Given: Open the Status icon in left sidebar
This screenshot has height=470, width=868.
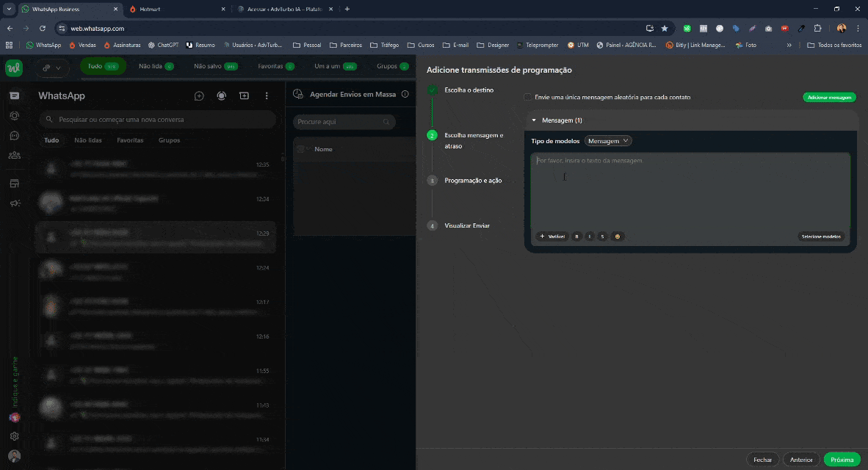Looking at the screenshot, I should coord(14,115).
